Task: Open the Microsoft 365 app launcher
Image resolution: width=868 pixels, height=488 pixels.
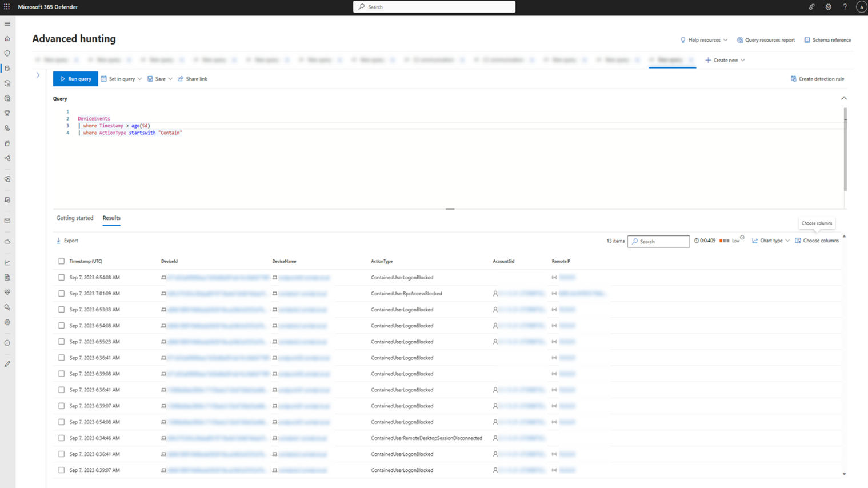Action: pyautogui.click(x=7, y=6)
